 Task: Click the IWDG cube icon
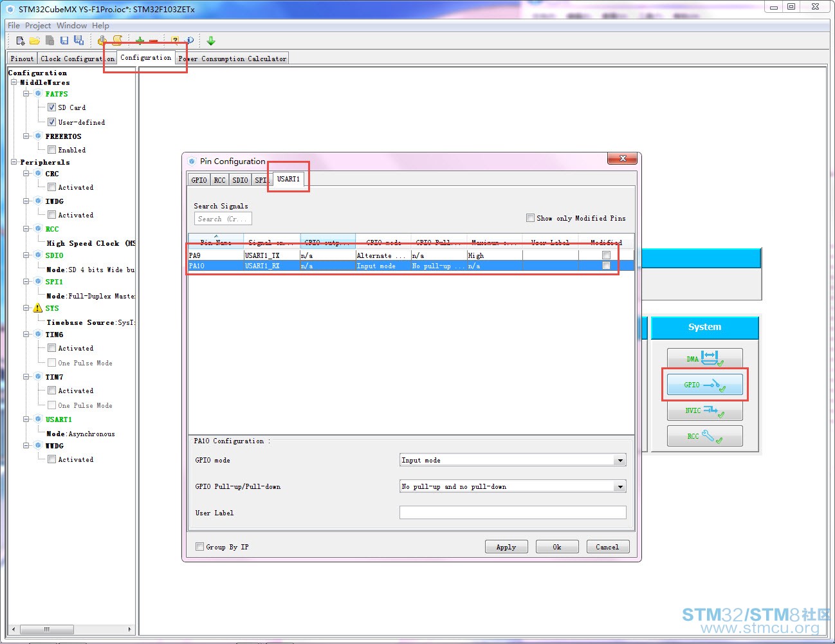pos(38,201)
